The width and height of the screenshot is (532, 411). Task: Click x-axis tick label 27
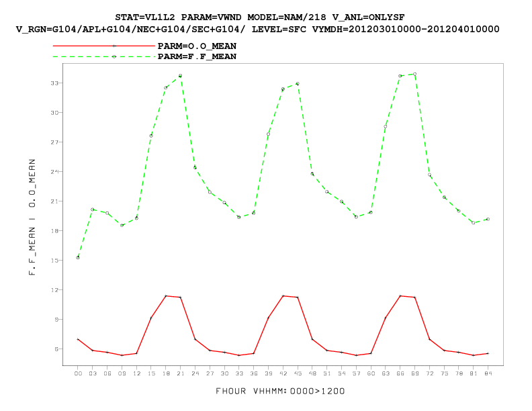[210, 373]
